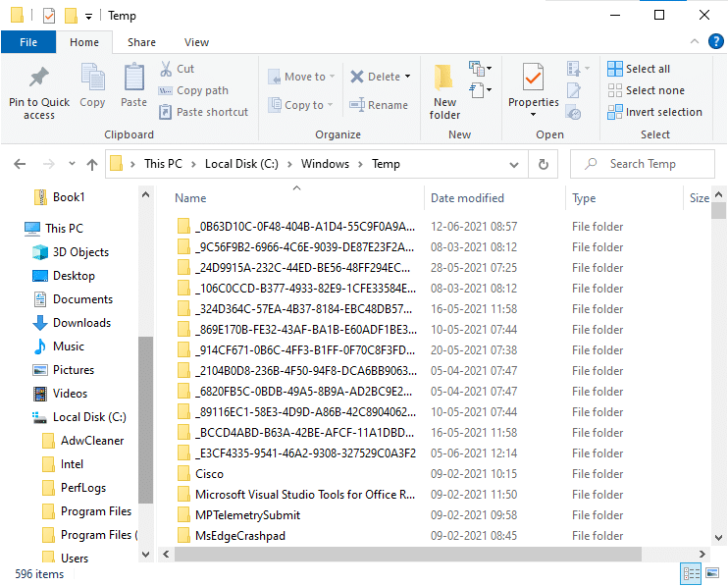This screenshot has width=728, height=586.
Task: Open the Delete dropdown arrow
Action: tap(407, 77)
